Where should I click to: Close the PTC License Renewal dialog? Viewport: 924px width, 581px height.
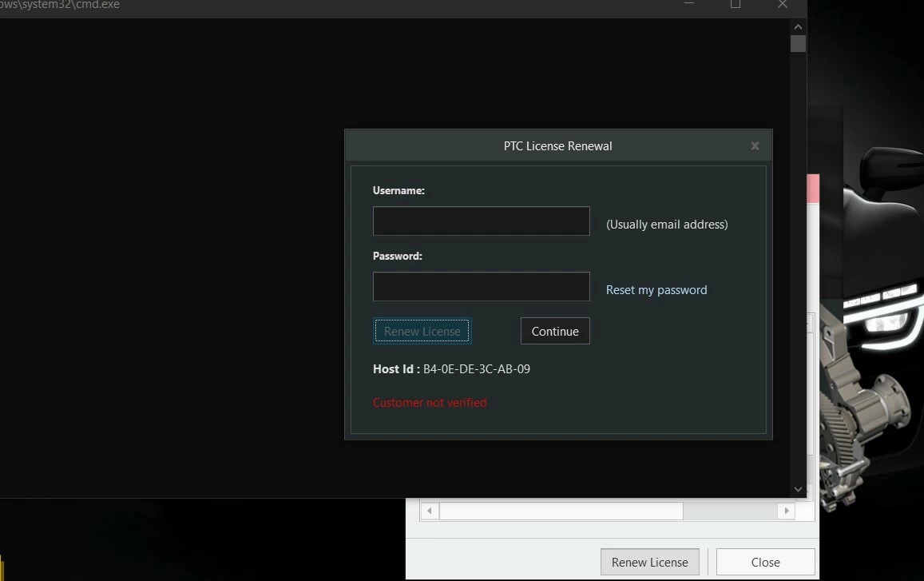(x=755, y=145)
